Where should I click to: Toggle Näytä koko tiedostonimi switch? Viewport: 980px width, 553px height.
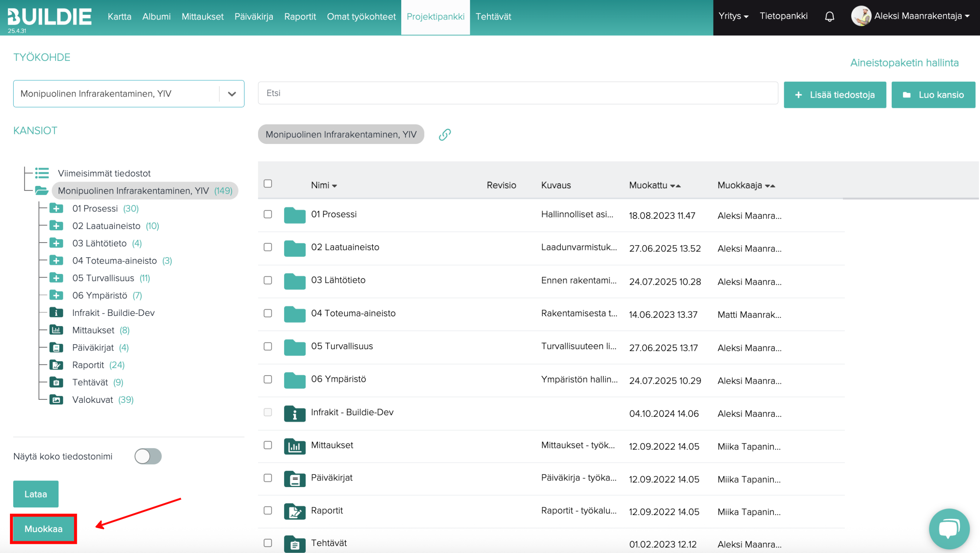(148, 456)
